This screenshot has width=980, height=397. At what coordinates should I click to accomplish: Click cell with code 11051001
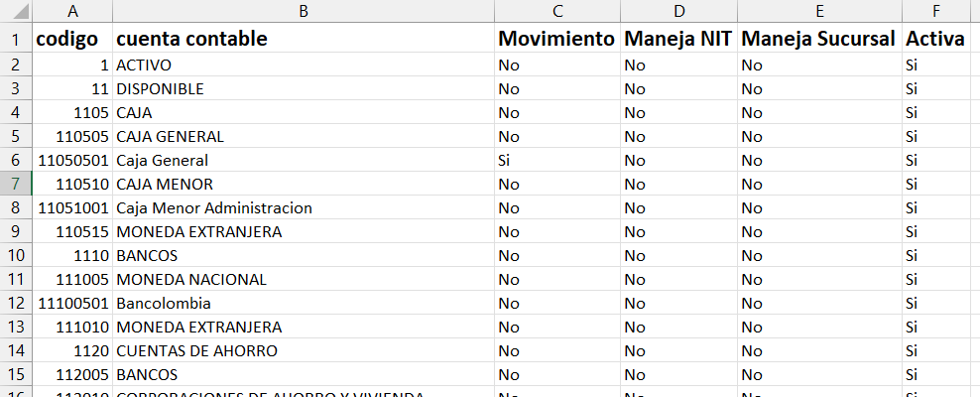pos(72,207)
